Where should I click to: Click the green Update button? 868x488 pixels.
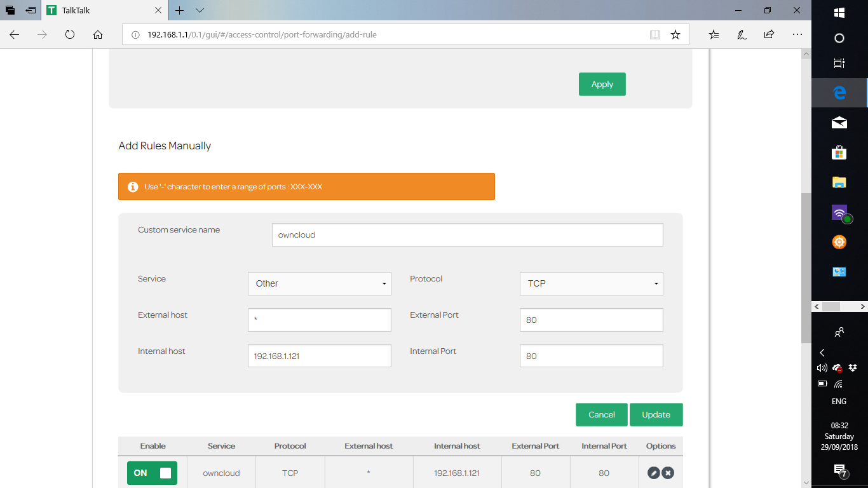(x=656, y=415)
